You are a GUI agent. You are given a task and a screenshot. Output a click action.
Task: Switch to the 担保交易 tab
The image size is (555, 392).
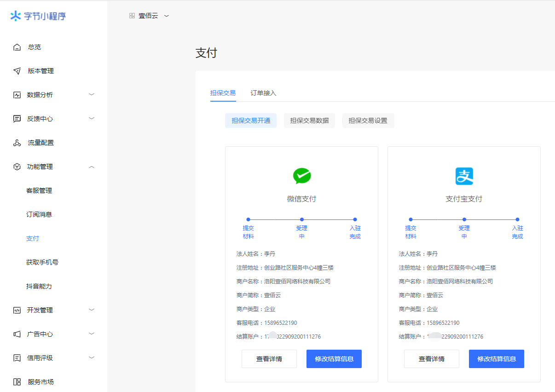(x=223, y=93)
